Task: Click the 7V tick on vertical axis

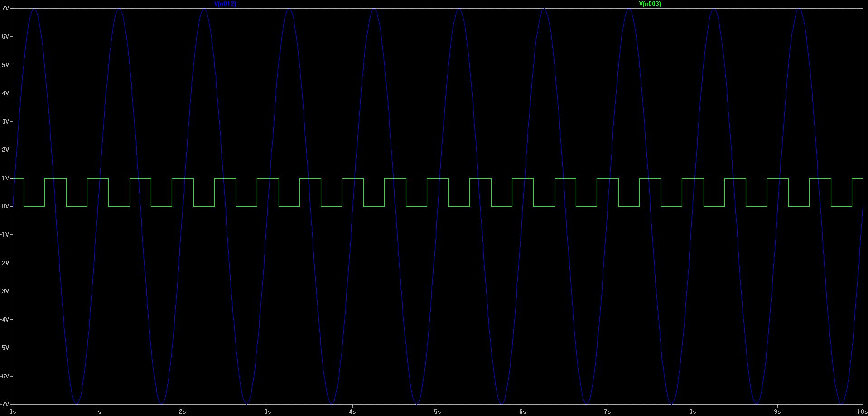Action: (5, 9)
